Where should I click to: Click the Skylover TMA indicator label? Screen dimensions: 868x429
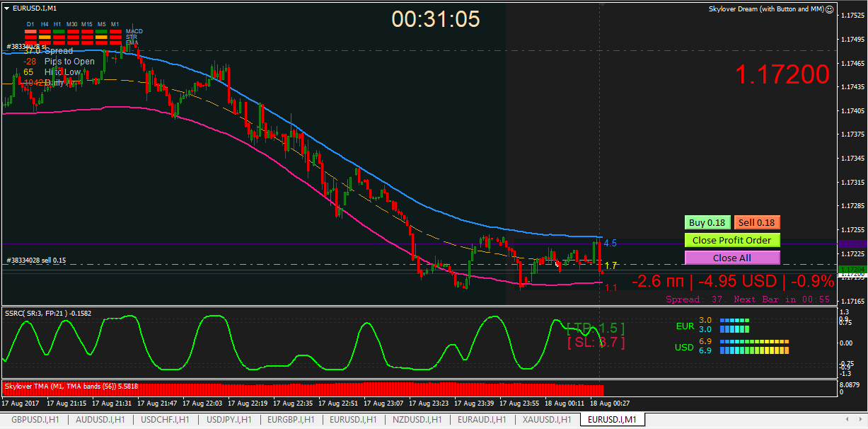tap(71, 386)
